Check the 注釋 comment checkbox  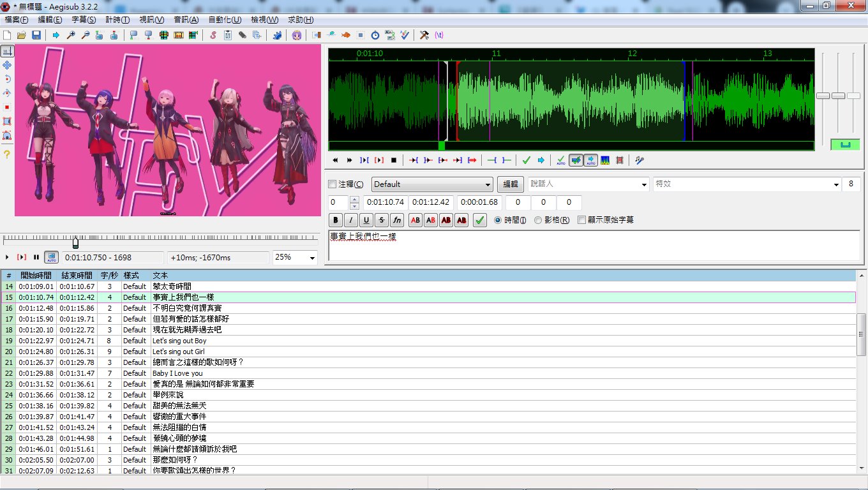(332, 184)
